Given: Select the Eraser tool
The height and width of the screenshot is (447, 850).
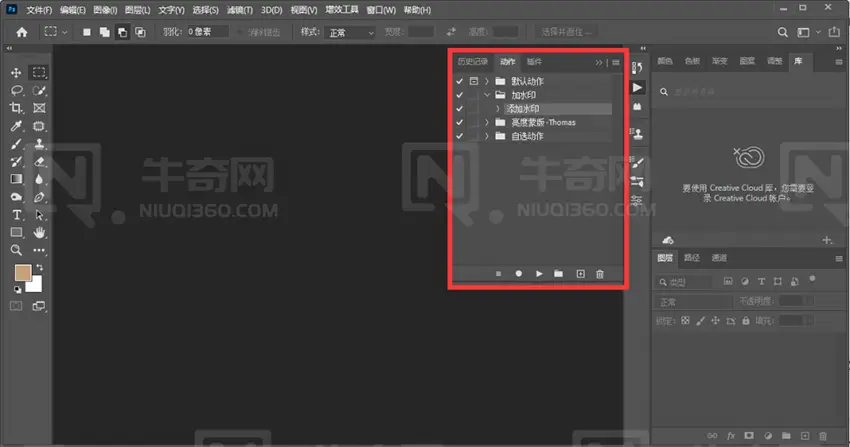Looking at the screenshot, I should point(39,161).
